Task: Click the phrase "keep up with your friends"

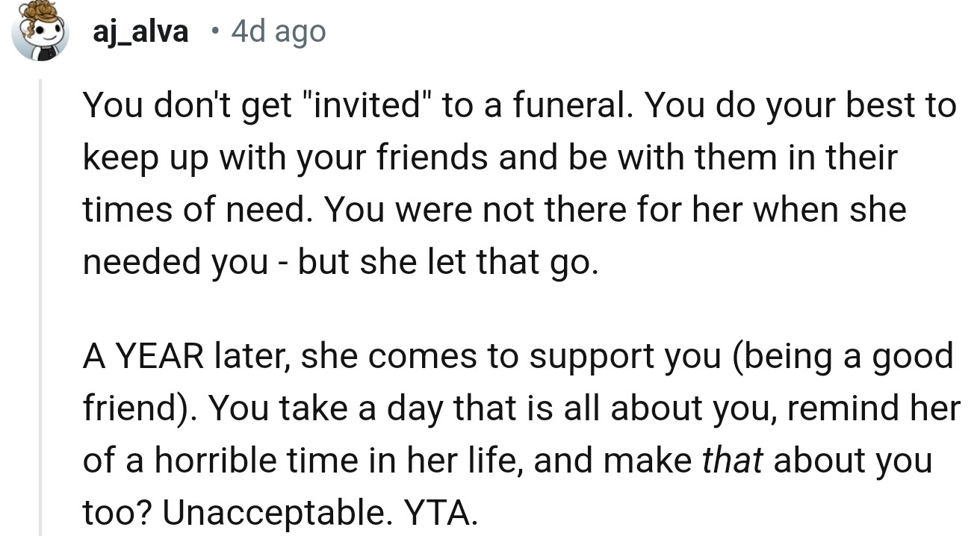Action: pos(282,158)
